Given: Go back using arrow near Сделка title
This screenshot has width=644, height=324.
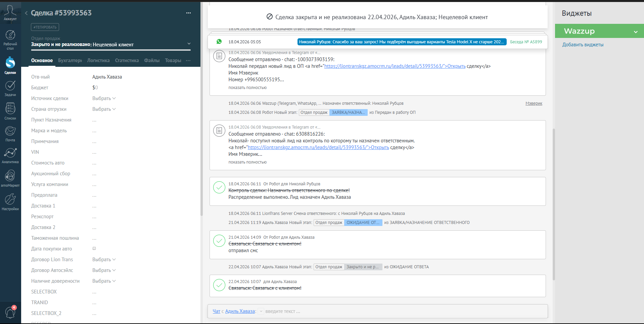Looking at the screenshot, I should pos(26,13).
